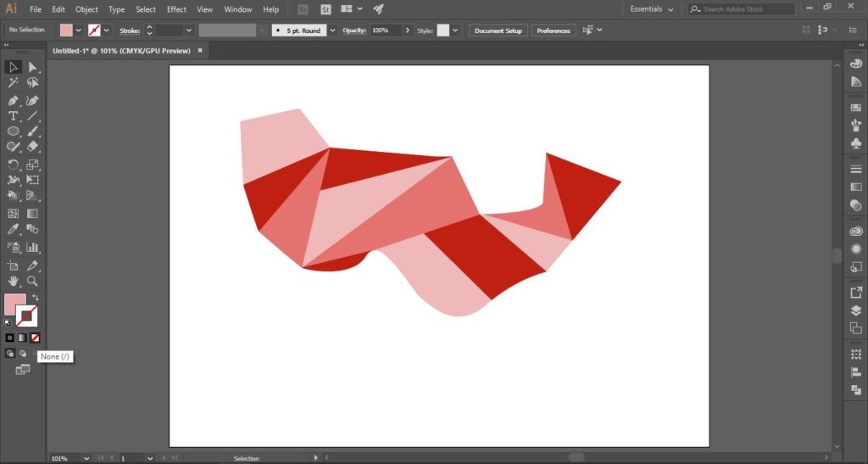Open the Swatches panel icon
Screen dimensions: 868x464
tap(856, 108)
